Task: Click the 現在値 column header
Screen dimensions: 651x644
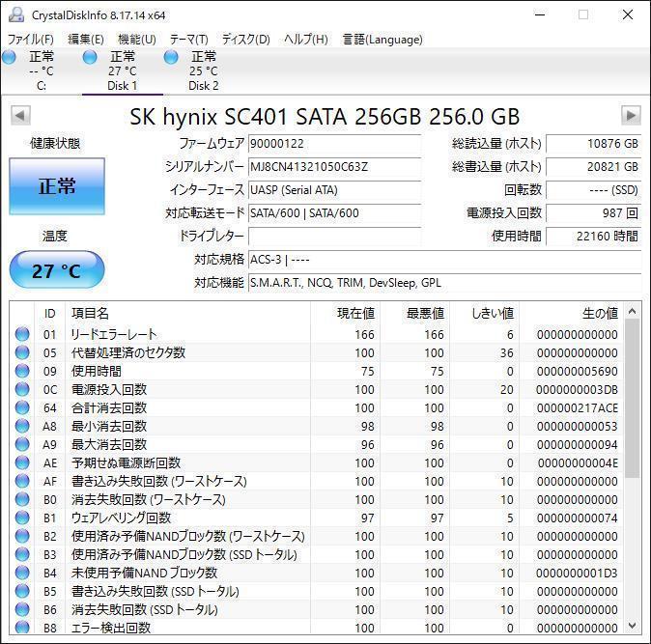Action: coord(345,313)
